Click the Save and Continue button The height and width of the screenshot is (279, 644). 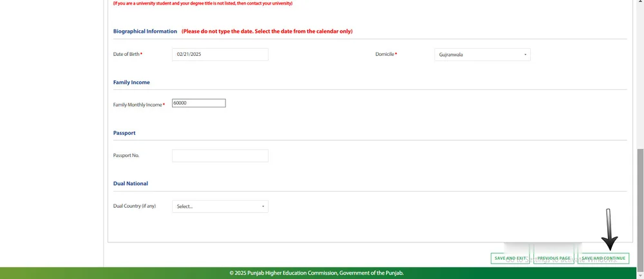pyautogui.click(x=603, y=258)
